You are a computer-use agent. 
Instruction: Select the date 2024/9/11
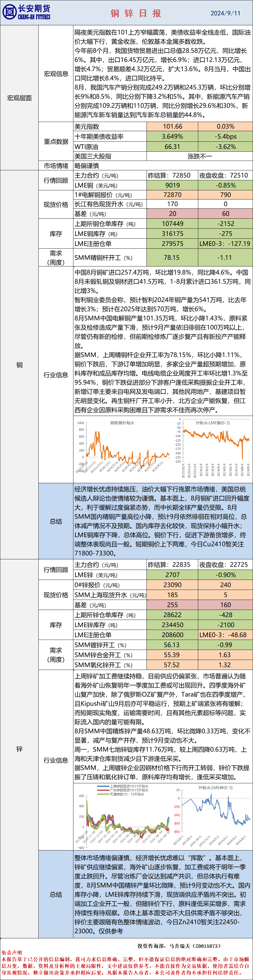tap(225, 13)
